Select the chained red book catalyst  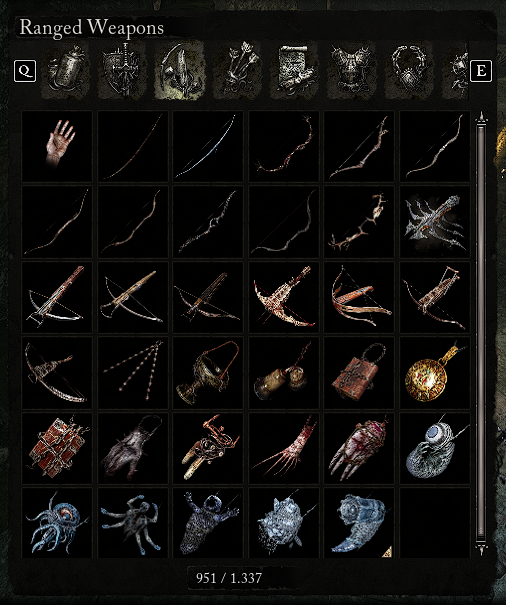57,448
